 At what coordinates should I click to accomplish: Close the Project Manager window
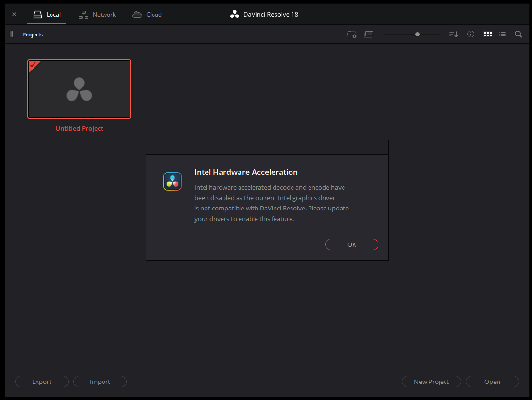(x=14, y=14)
